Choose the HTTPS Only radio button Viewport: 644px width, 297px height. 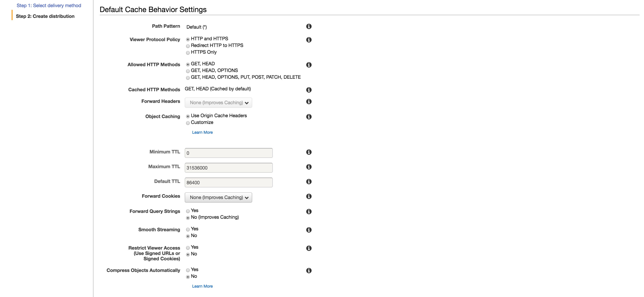pos(188,53)
